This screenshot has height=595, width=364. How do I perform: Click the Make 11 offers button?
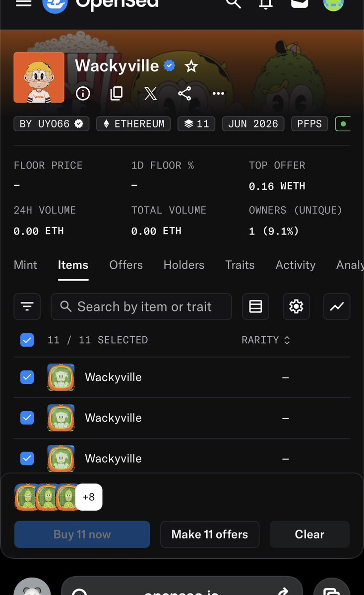210,534
